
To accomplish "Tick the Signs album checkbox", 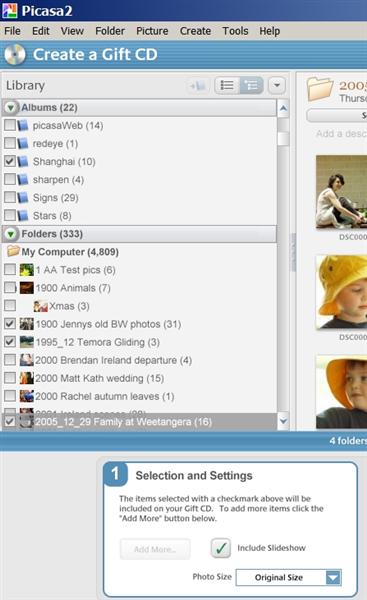I will (x=10, y=197).
